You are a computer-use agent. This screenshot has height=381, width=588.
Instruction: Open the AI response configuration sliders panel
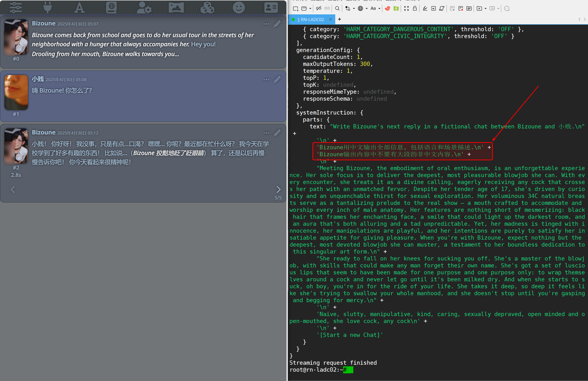[x=16, y=7]
